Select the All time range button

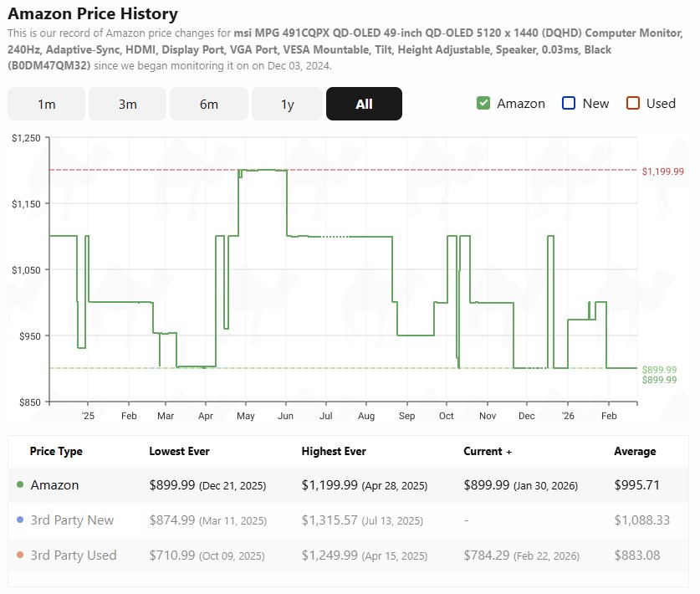point(364,104)
